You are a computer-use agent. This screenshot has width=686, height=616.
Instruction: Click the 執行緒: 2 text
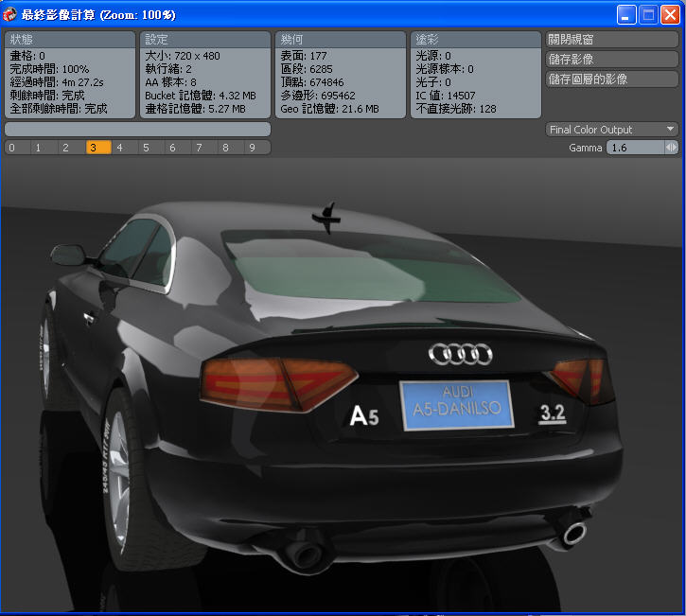pos(168,69)
